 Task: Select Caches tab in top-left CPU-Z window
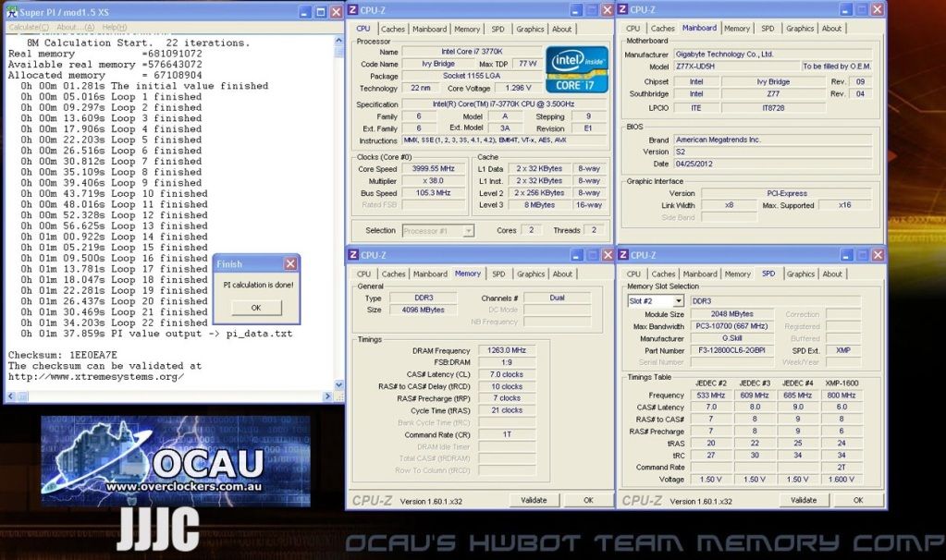click(393, 29)
